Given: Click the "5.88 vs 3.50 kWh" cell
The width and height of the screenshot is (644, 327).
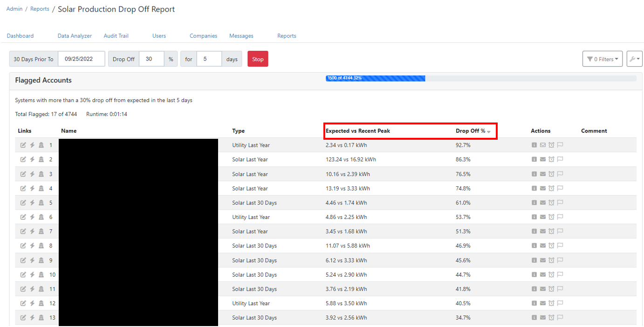Looking at the screenshot, I should point(346,303).
